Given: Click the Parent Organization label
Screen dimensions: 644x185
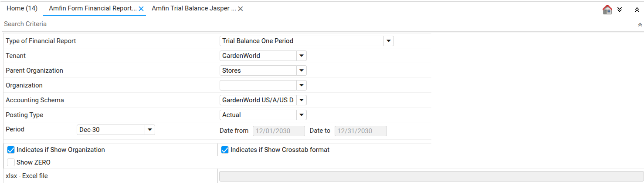Looking at the screenshot, I should (x=34, y=71).
